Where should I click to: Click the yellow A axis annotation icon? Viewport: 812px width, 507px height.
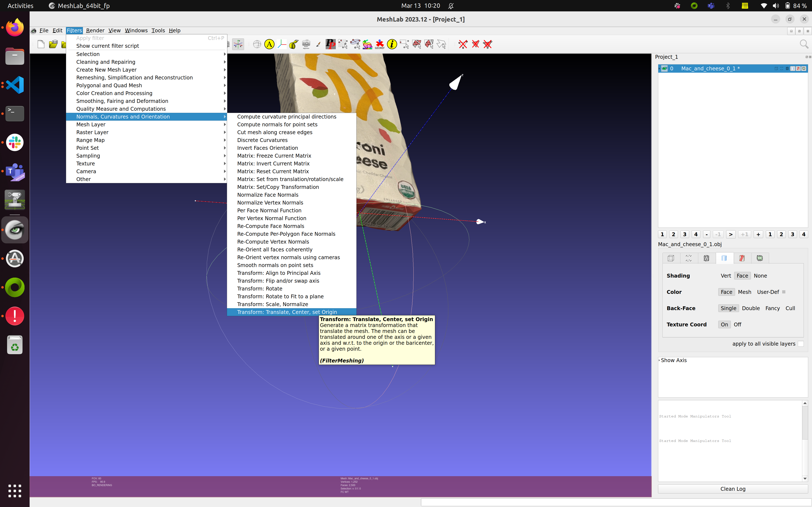coord(269,44)
